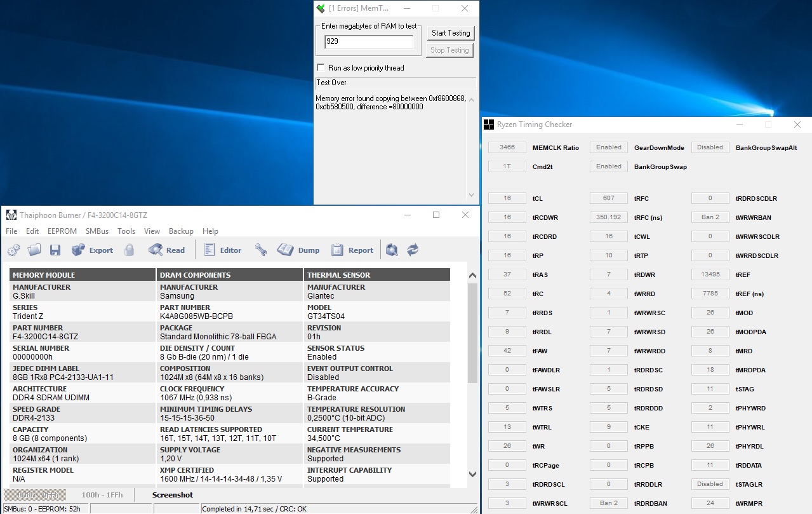Open the View menu

click(152, 231)
